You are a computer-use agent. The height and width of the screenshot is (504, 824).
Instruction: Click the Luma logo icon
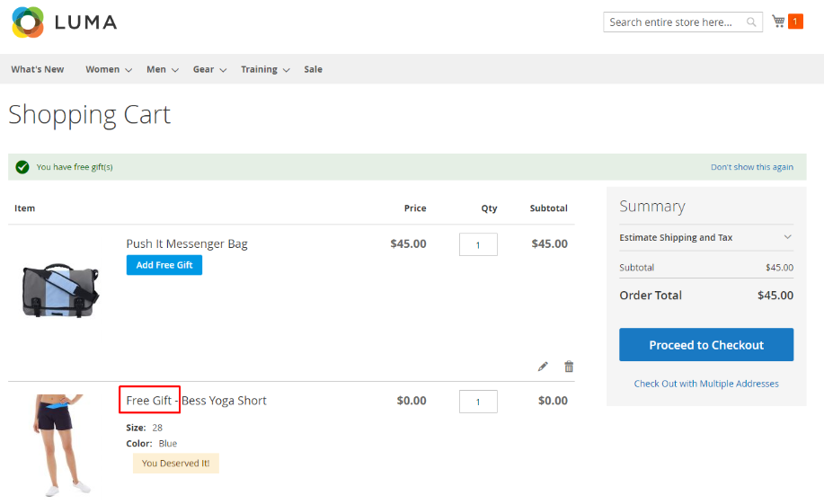point(27,22)
